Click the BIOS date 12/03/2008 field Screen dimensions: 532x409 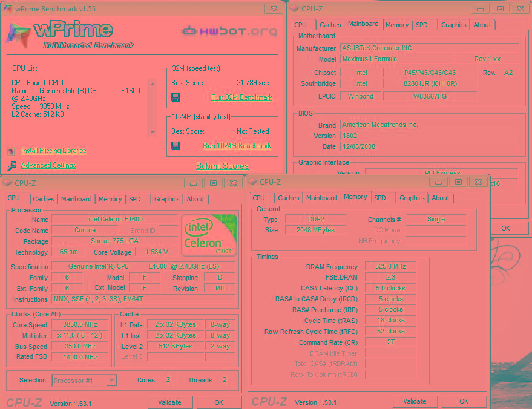pyautogui.click(x=430, y=146)
